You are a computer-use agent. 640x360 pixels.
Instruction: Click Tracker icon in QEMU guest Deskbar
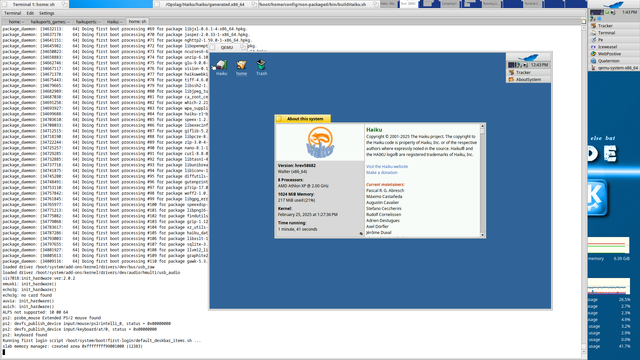click(511, 72)
